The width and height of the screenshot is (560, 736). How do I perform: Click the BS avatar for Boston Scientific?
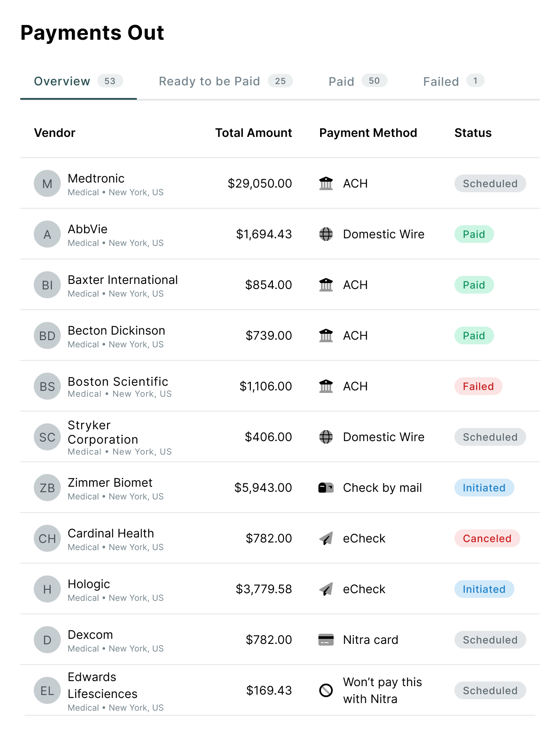pos(47,386)
